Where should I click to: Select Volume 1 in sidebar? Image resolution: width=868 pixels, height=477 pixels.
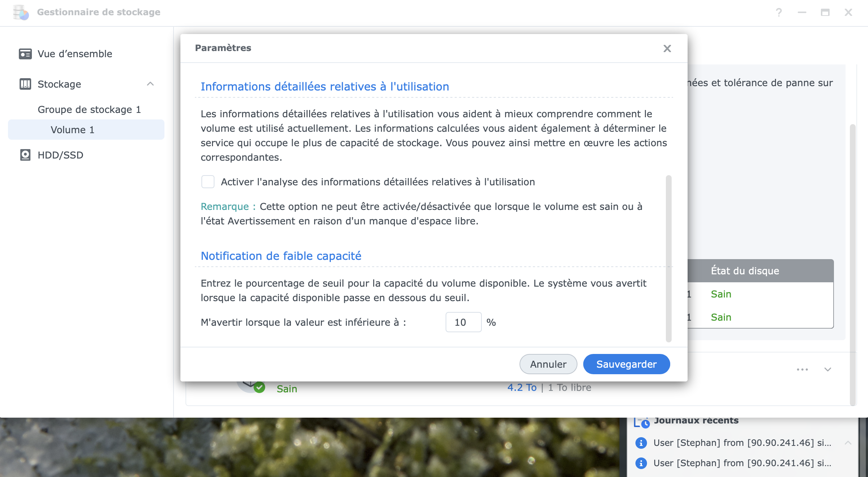[x=72, y=130]
